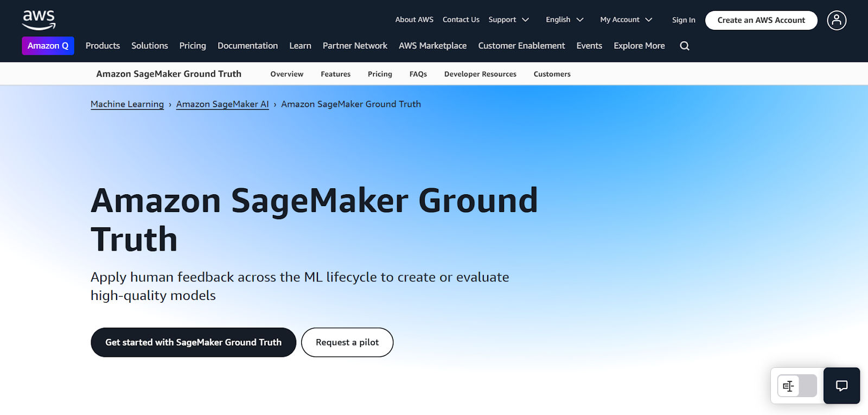This screenshot has width=868, height=415.
Task: Click the large 'Amazon SageMaker Ground Truth' heading
Action: [x=314, y=220]
